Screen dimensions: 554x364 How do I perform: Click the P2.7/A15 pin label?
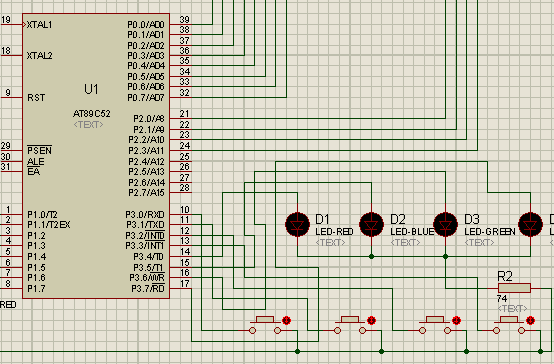click(146, 193)
